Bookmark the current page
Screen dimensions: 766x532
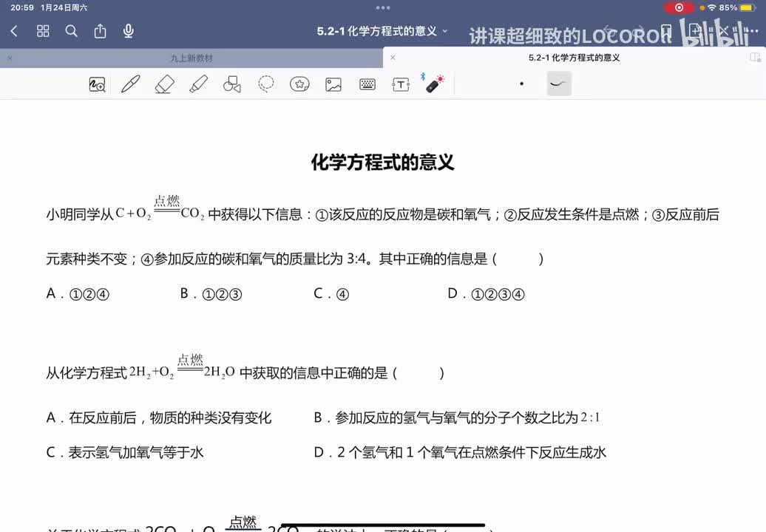tap(666, 31)
